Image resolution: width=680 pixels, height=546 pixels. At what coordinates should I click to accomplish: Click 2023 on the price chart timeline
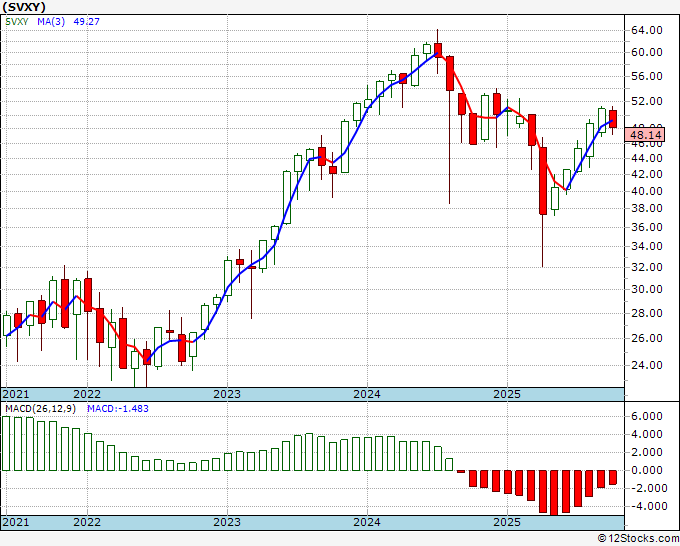[x=227, y=394]
